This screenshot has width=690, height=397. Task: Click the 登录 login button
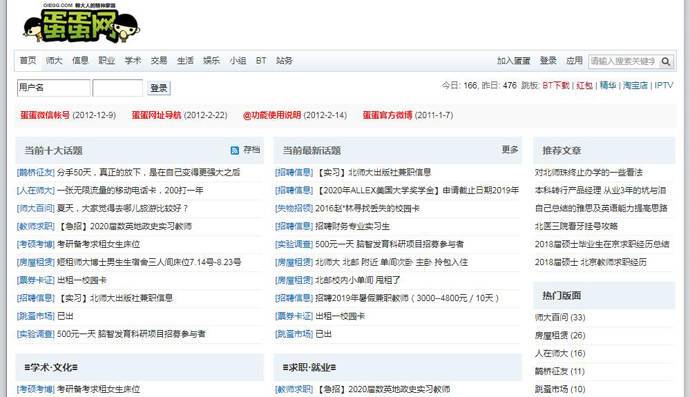click(x=158, y=88)
